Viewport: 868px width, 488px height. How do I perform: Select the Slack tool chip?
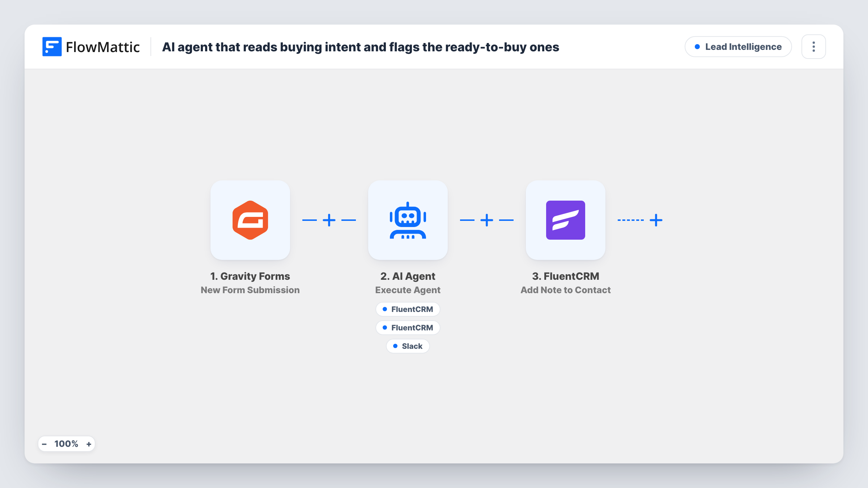(408, 346)
